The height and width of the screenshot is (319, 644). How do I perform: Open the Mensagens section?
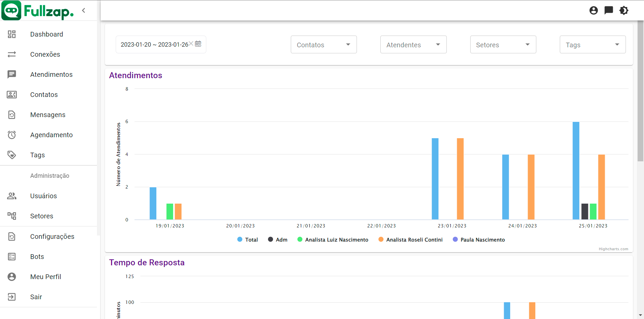[x=48, y=115]
